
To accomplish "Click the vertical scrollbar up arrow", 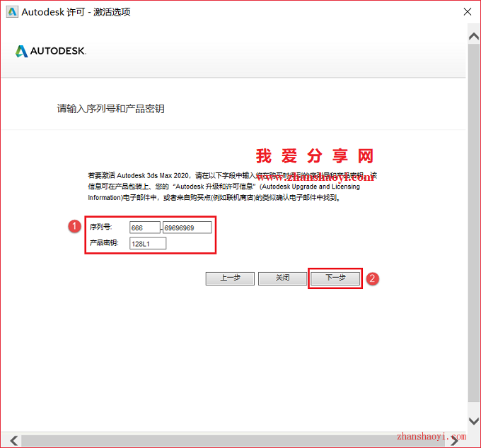I will coord(474,37).
